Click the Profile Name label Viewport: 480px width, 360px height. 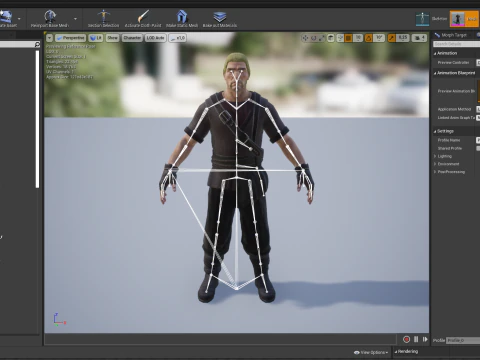(x=449, y=140)
